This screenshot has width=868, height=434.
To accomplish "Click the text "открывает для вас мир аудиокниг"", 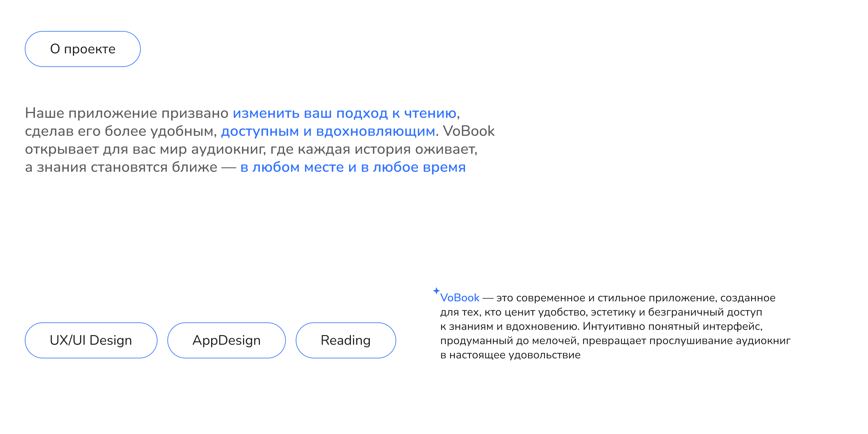I will (145, 149).
